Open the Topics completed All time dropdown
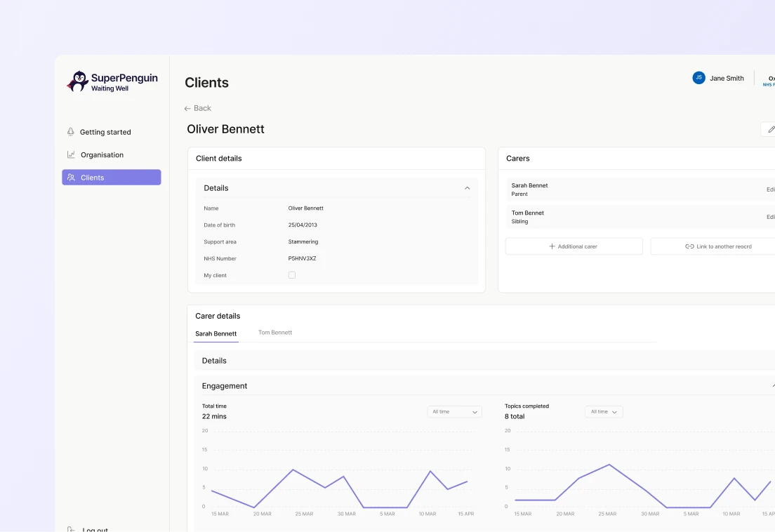This screenshot has height=532, width=775. 604,412
